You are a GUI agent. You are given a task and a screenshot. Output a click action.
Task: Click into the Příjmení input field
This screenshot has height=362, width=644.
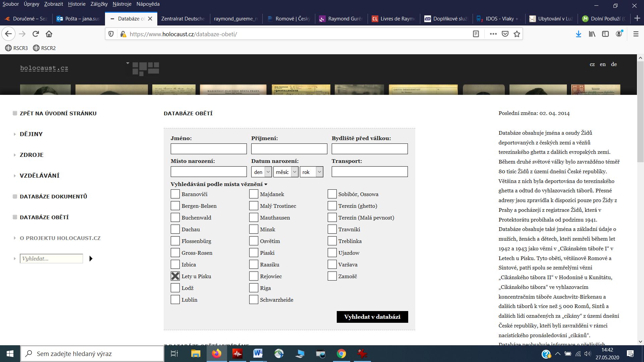pos(289,149)
